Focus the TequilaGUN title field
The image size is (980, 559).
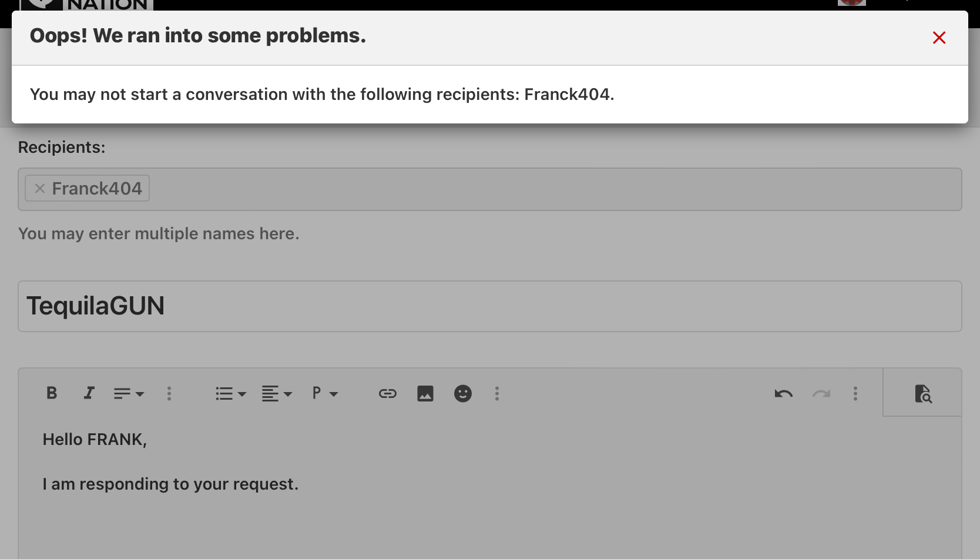(x=490, y=306)
